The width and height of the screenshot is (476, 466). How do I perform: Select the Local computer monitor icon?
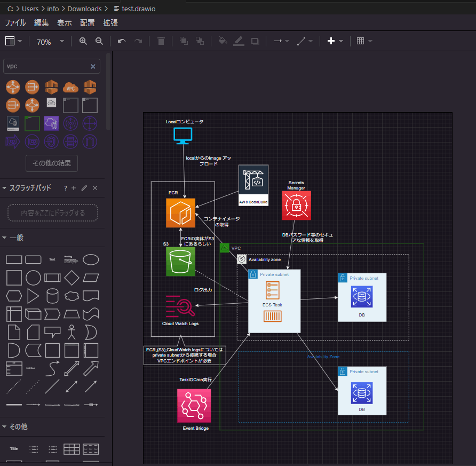pos(183,136)
